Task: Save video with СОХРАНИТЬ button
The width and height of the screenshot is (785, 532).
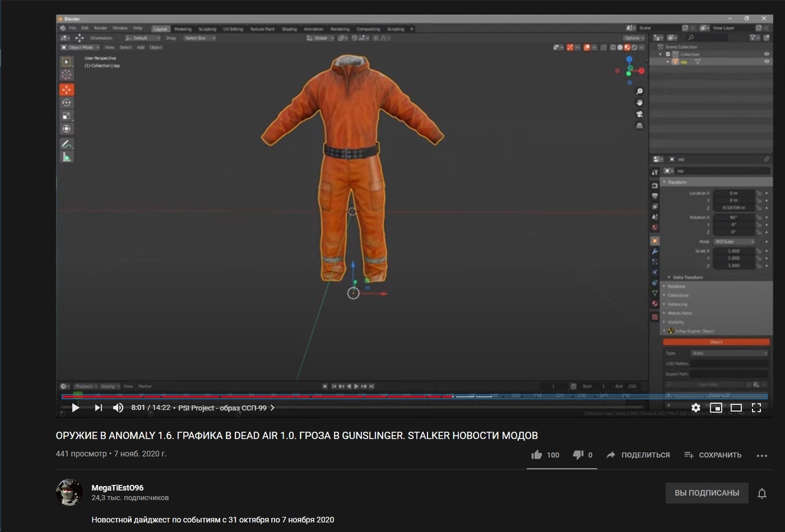Action: [x=713, y=455]
